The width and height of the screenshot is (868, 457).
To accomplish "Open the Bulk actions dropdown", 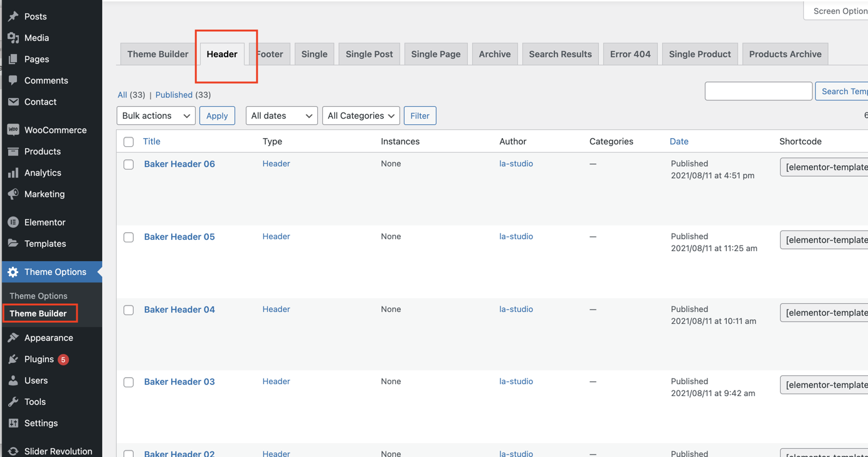I will pos(156,116).
